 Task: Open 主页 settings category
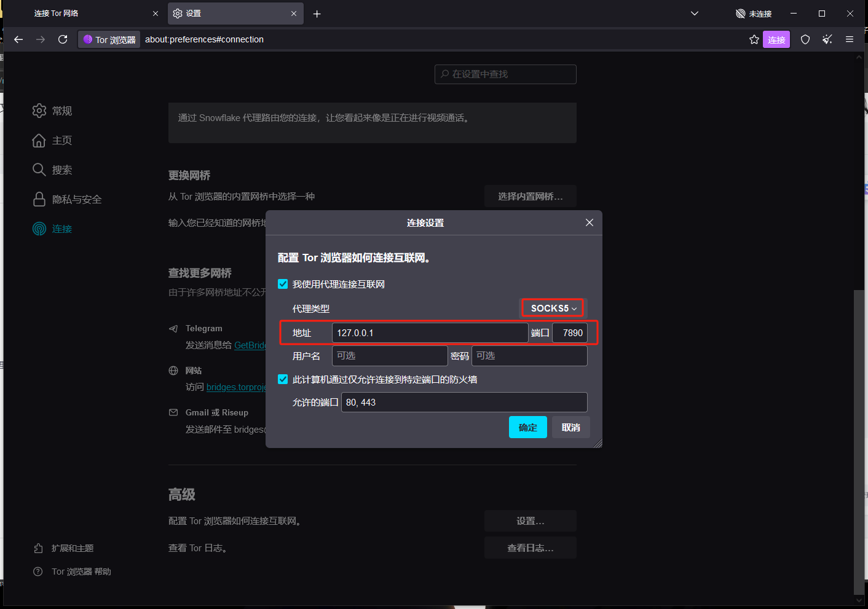click(x=52, y=140)
